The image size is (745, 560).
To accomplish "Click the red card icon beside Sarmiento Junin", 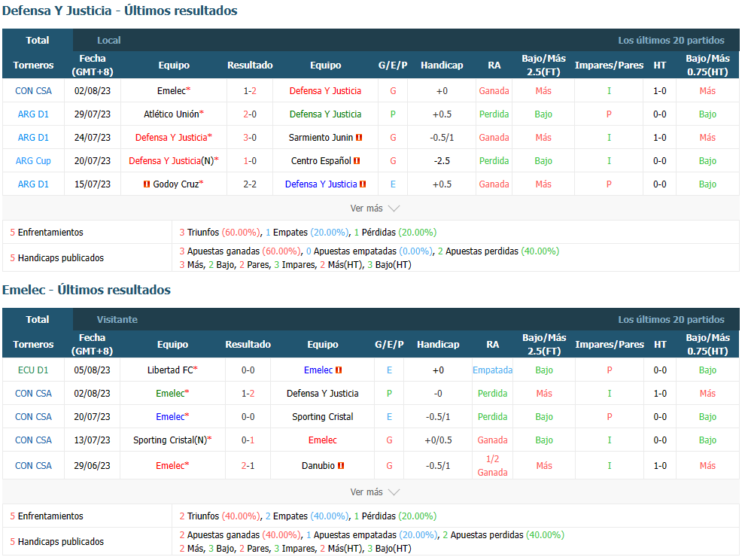I will click(x=359, y=138).
